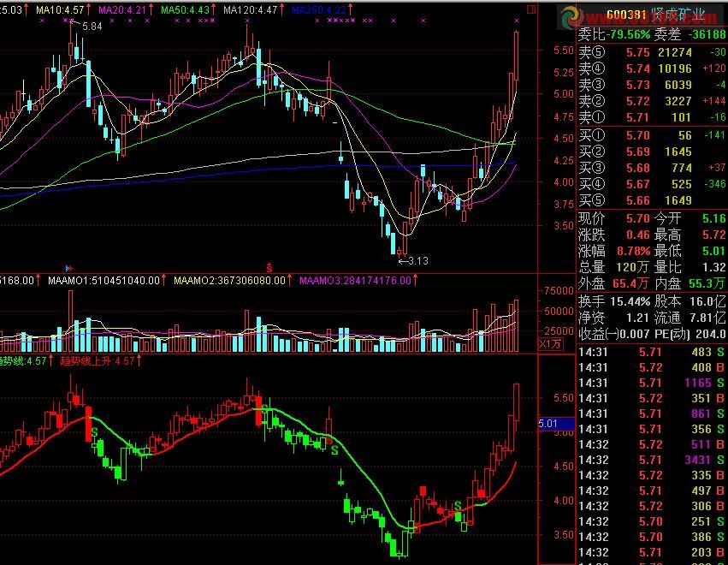Viewport: 728px width, 565px height.
Task: Select the MAAMO1 volume average label
Action: [104, 281]
